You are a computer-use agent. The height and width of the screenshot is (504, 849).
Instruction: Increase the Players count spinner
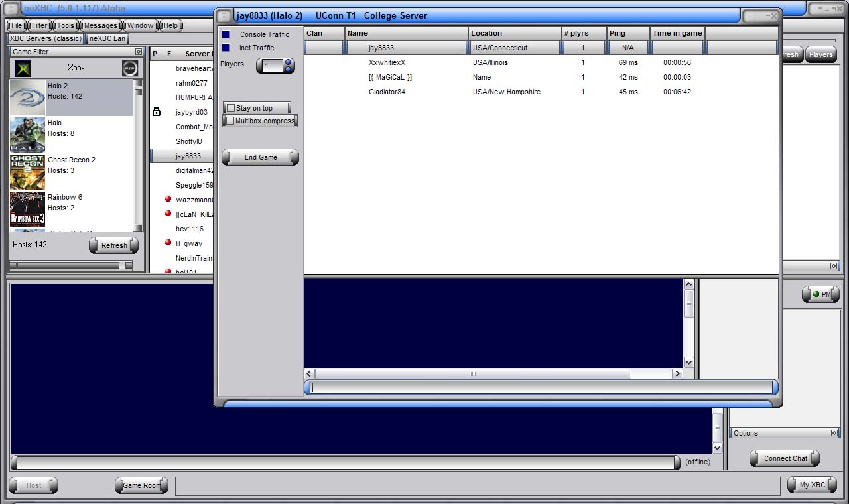click(289, 62)
